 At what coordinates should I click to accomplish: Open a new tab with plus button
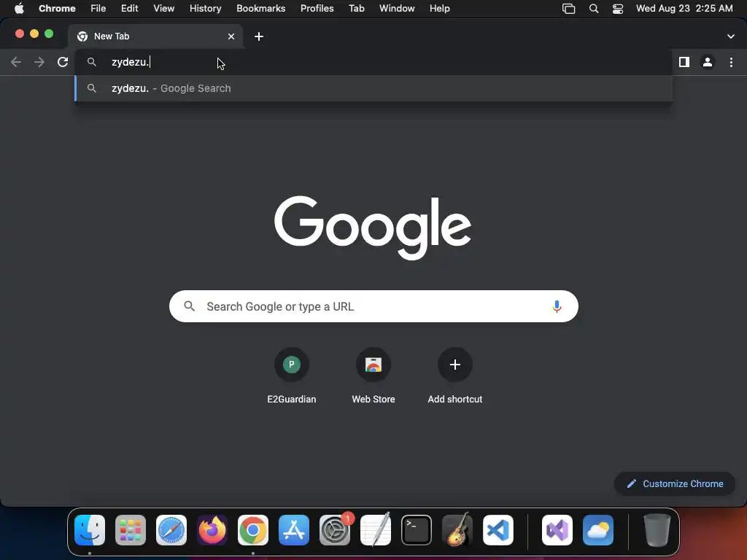click(x=259, y=36)
